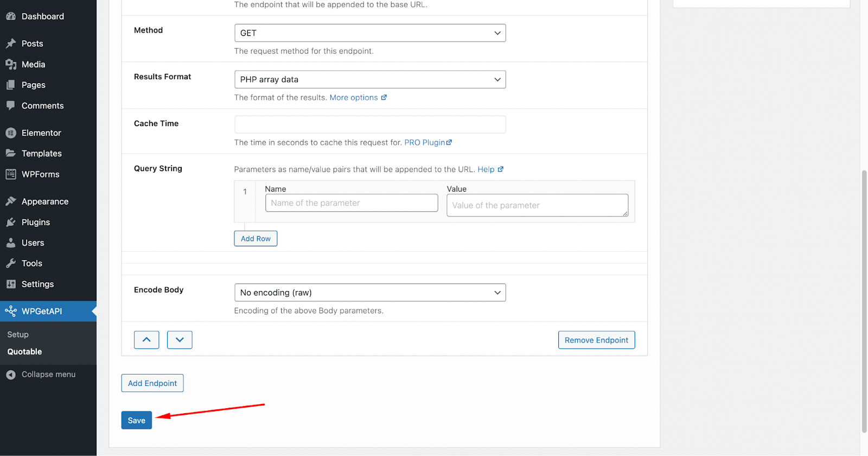Move endpoint down with down-arrow button
The width and height of the screenshot is (868, 456).
click(x=180, y=340)
